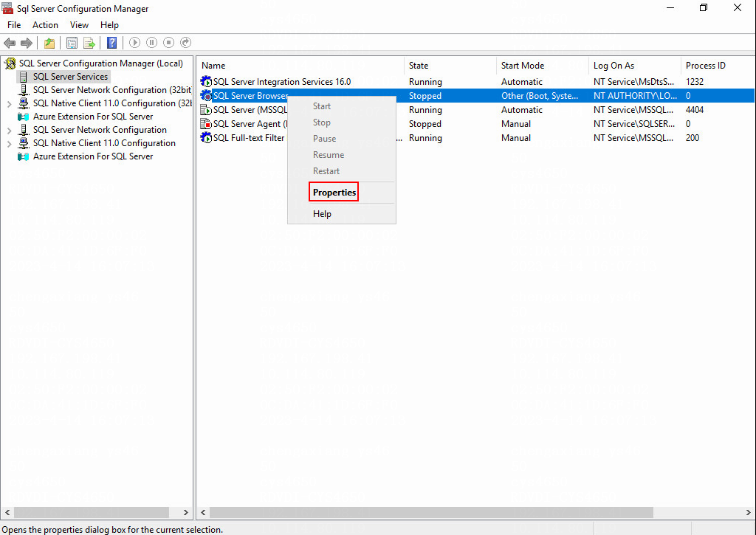Click the Forward arrow in the toolbar
The height and width of the screenshot is (535, 756).
[x=27, y=43]
